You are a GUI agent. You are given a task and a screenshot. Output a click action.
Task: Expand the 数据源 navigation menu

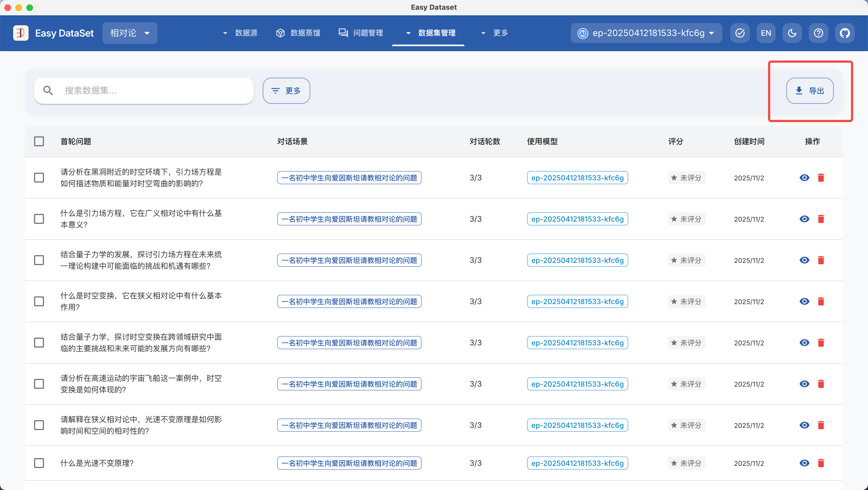(240, 33)
